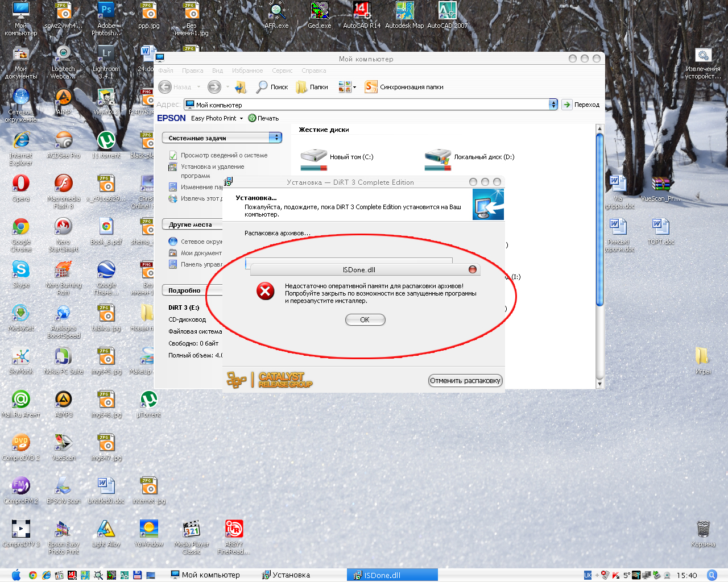Image resolution: width=728 pixels, height=582 pixels.
Task: Open the Вид menu
Action: click(217, 70)
